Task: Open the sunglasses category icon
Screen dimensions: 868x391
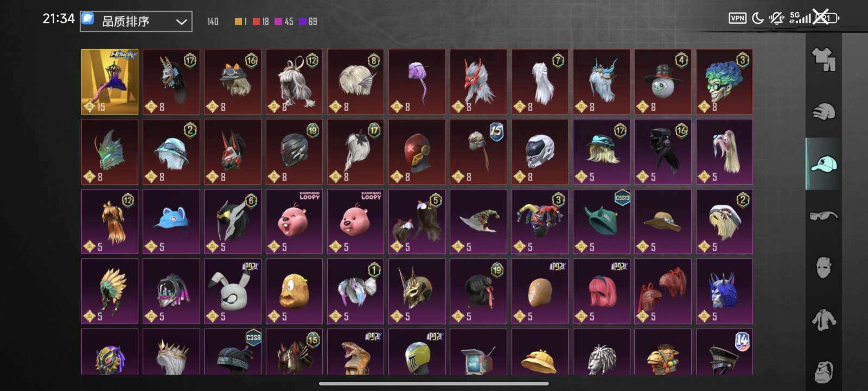Action: pos(824,216)
